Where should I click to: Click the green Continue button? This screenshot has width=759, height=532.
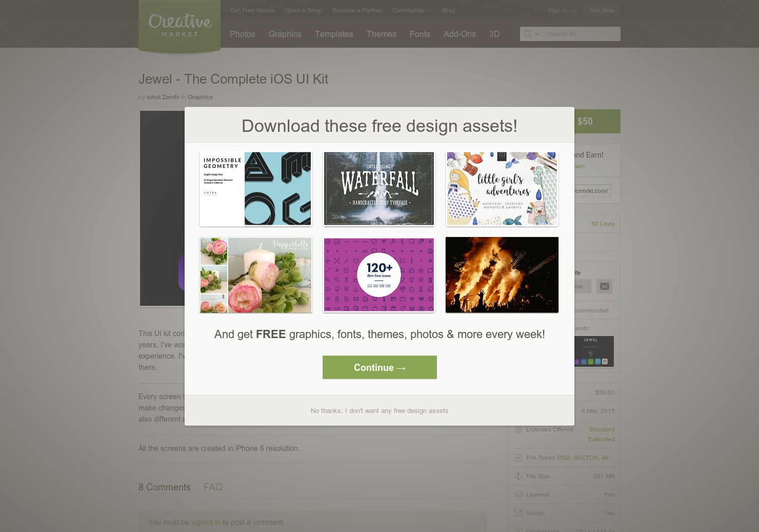click(x=379, y=367)
